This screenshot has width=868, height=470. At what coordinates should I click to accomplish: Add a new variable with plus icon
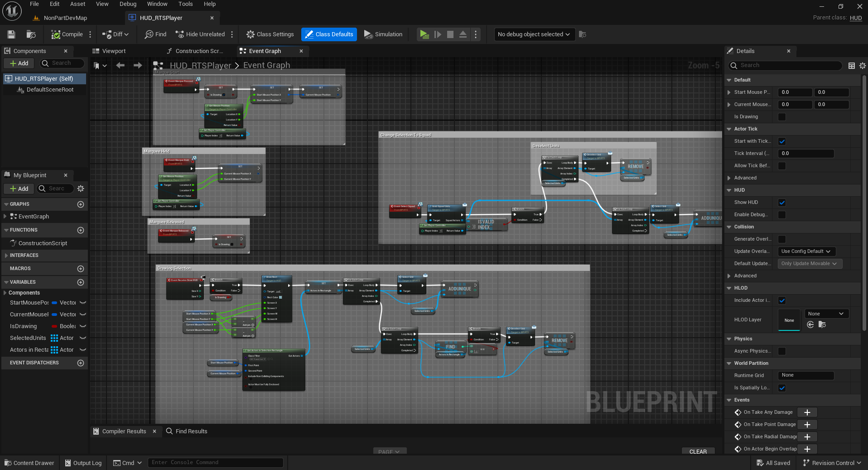[81, 282]
